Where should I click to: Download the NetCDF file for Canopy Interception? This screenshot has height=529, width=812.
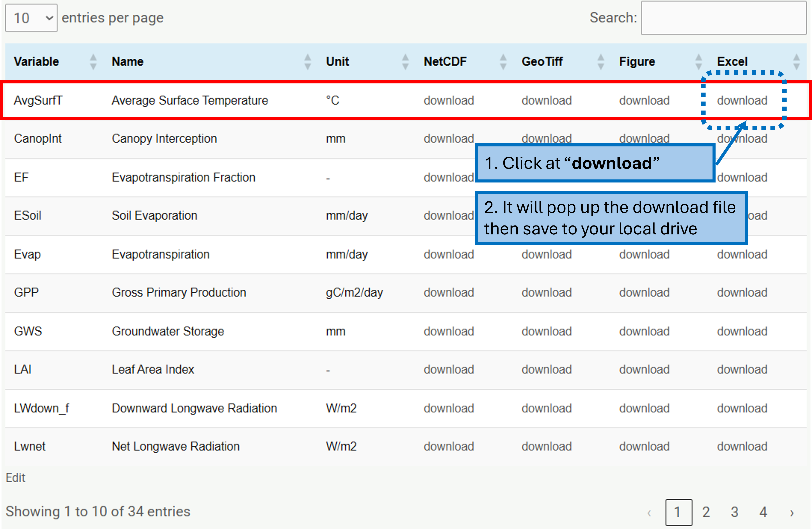point(449,138)
